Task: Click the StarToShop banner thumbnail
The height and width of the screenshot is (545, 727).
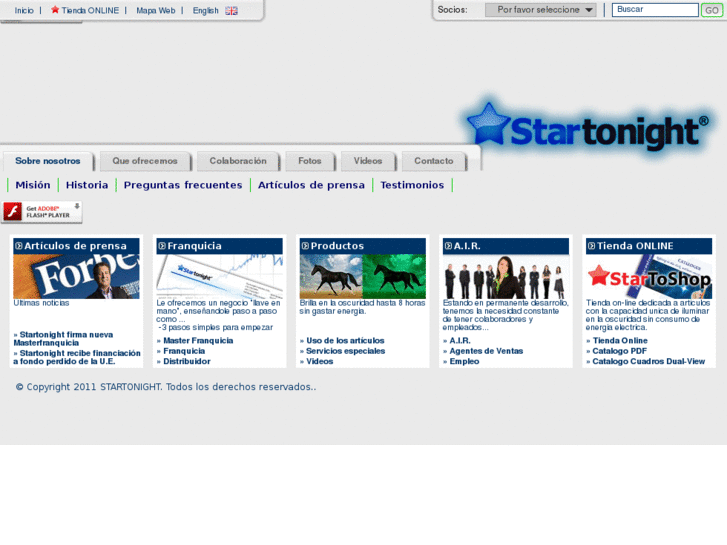Action: tap(649, 276)
